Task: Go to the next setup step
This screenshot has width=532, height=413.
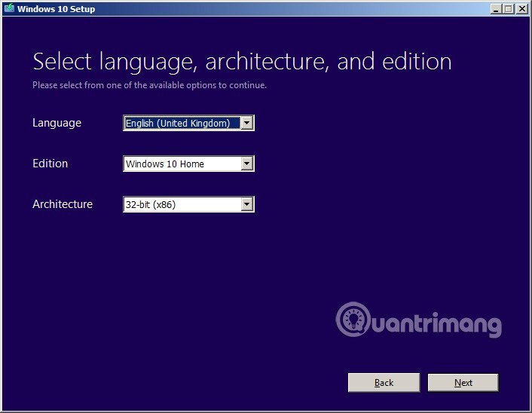Action: (463, 383)
